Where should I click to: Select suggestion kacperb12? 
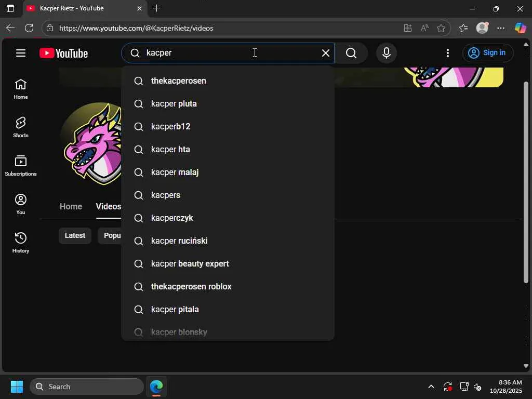click(x=228, y=127)
